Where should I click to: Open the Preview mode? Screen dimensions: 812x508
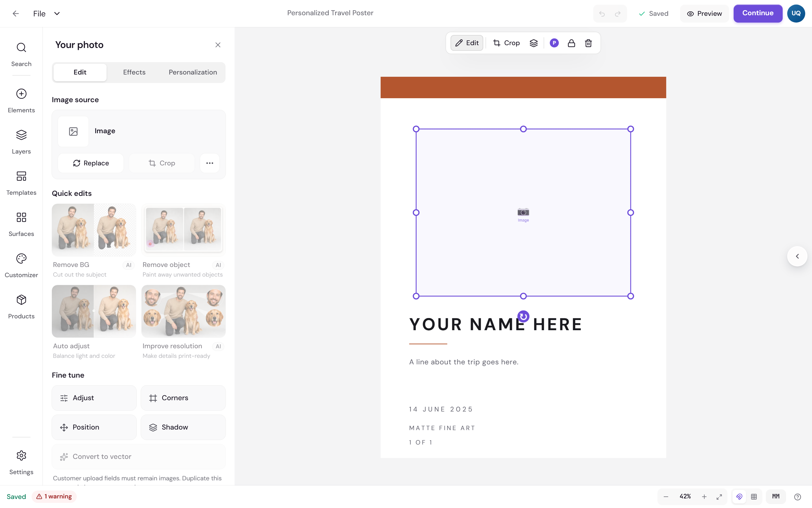(x=704, y=14)
